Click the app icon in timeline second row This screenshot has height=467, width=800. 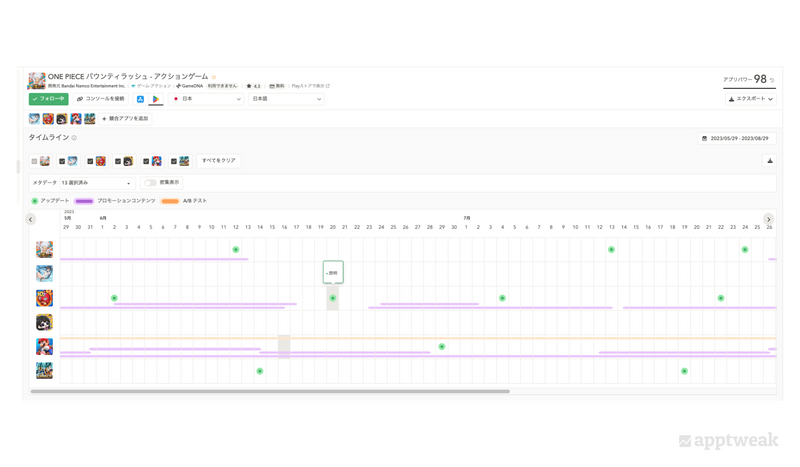(44, 274)
